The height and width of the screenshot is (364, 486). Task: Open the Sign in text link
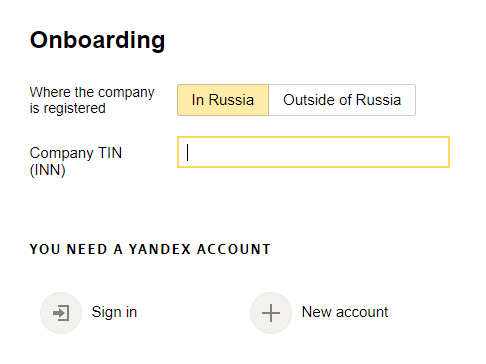(114, 312)
